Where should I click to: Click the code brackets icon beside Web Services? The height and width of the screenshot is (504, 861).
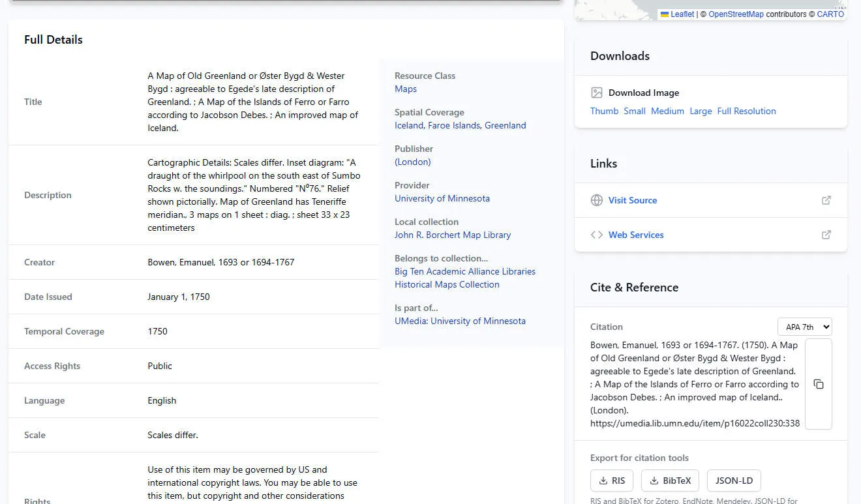point(596,235)
